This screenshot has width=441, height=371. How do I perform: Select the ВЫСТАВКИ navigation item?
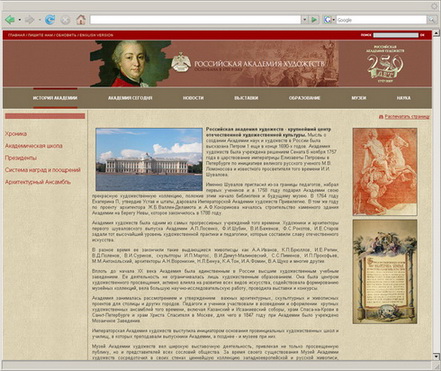click(x=246, y=98)
